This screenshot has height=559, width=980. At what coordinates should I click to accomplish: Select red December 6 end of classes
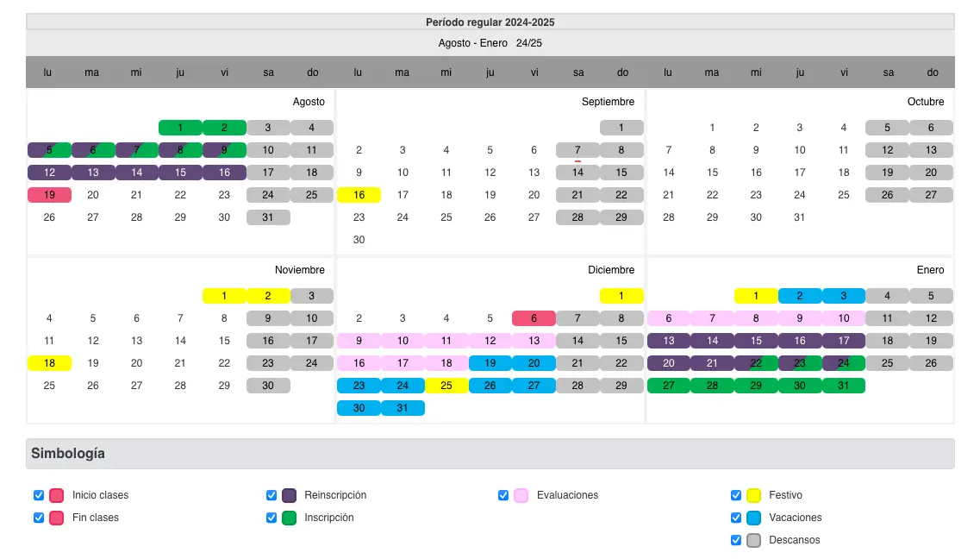[534, 318]
